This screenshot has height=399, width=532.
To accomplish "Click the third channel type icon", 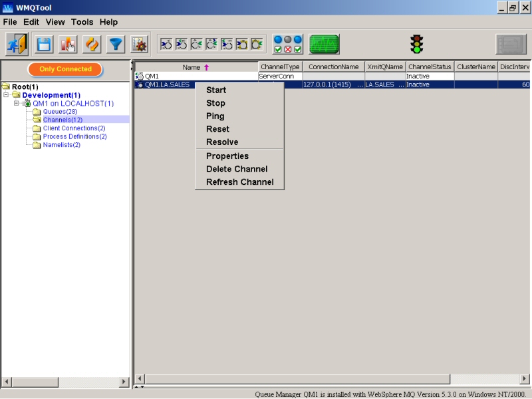I will pos(196,44).
